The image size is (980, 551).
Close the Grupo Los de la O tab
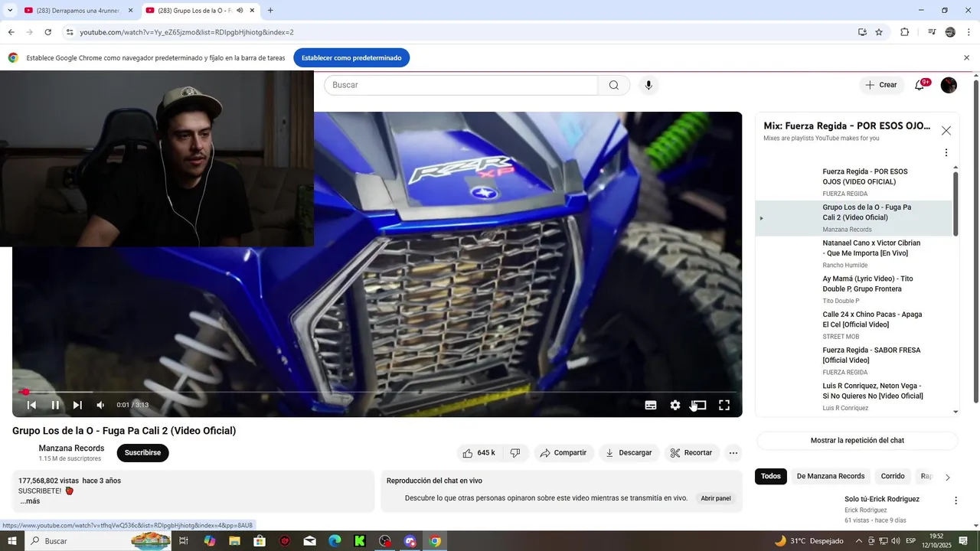point(252,11)
